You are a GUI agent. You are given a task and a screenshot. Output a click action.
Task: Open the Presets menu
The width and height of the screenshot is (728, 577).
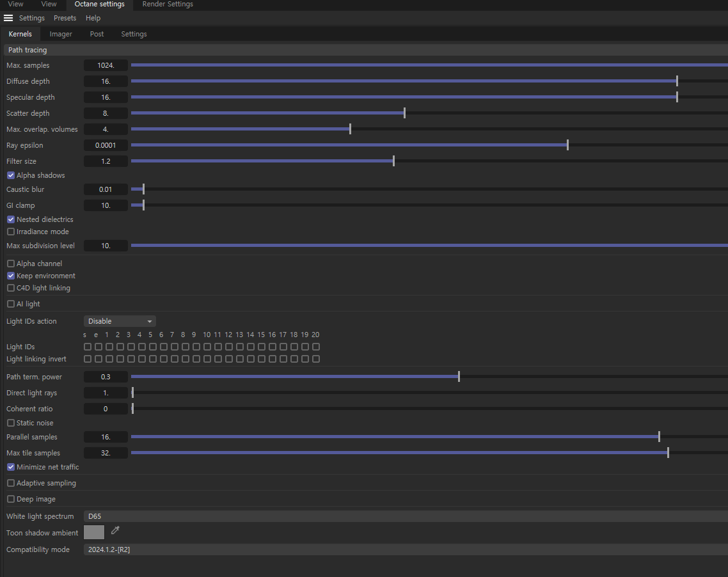point(65,18)
